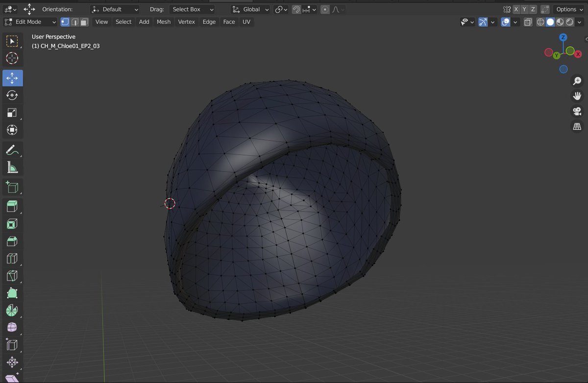Open the Add menu
The image size is (588, 383).
pos(144,22)
